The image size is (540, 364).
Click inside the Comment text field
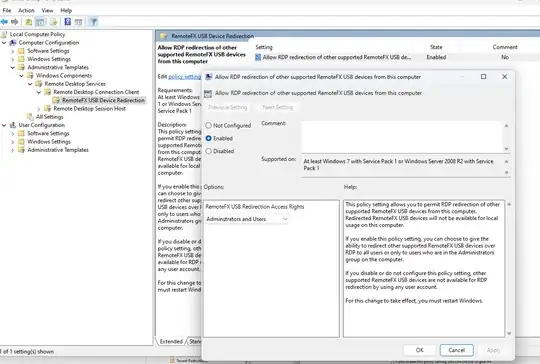click(402, 137)
